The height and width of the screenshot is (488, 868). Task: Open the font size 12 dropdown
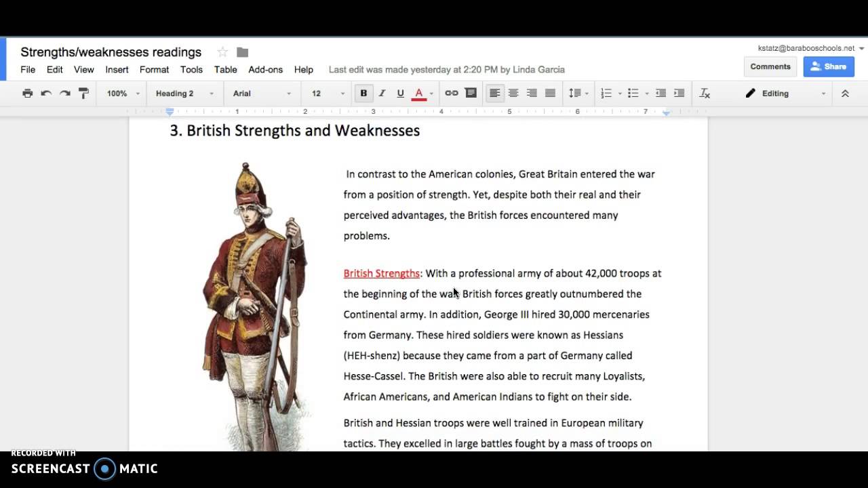click(328, 94)
